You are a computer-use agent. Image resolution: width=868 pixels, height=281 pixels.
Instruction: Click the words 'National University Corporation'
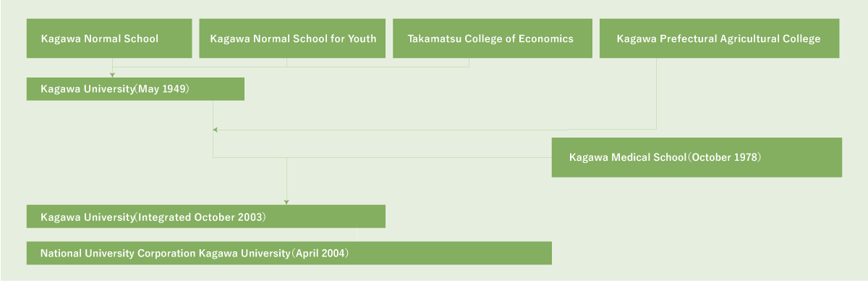click(x=118, y=253)
